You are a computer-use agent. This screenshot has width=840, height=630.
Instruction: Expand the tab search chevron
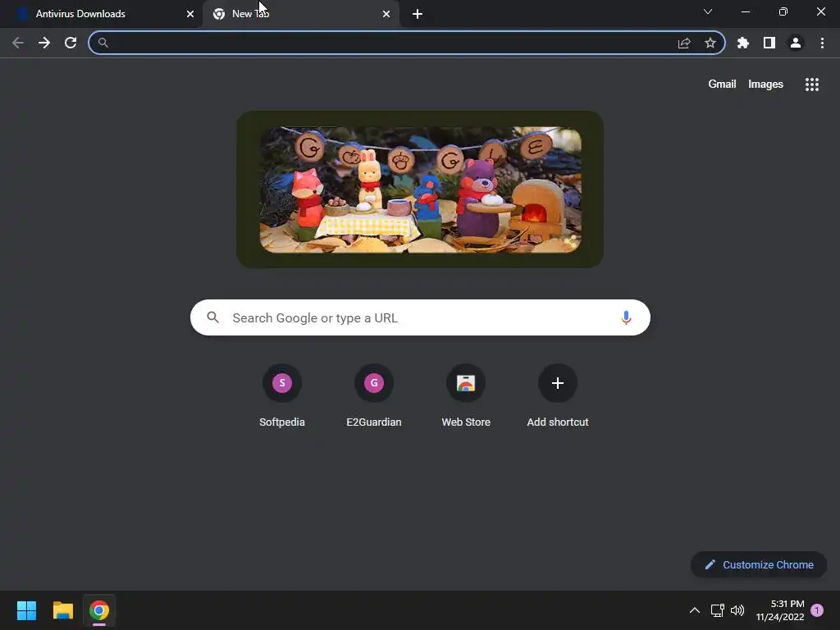pos(708,11)
